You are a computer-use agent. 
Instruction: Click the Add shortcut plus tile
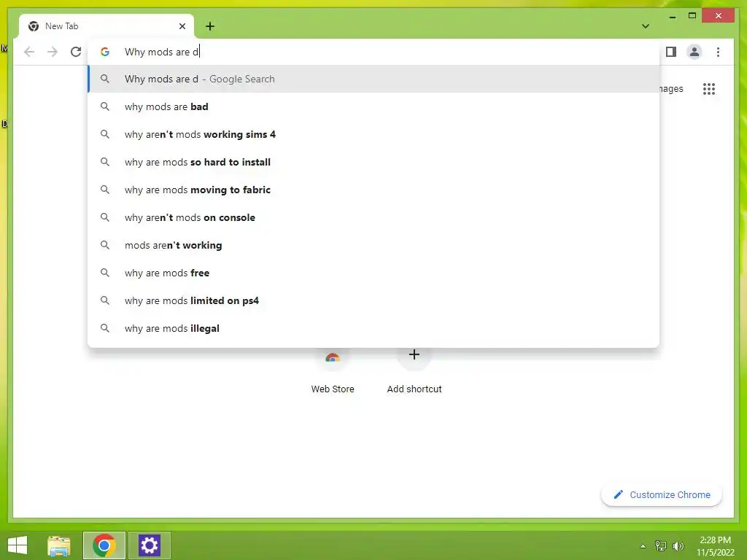414,371
